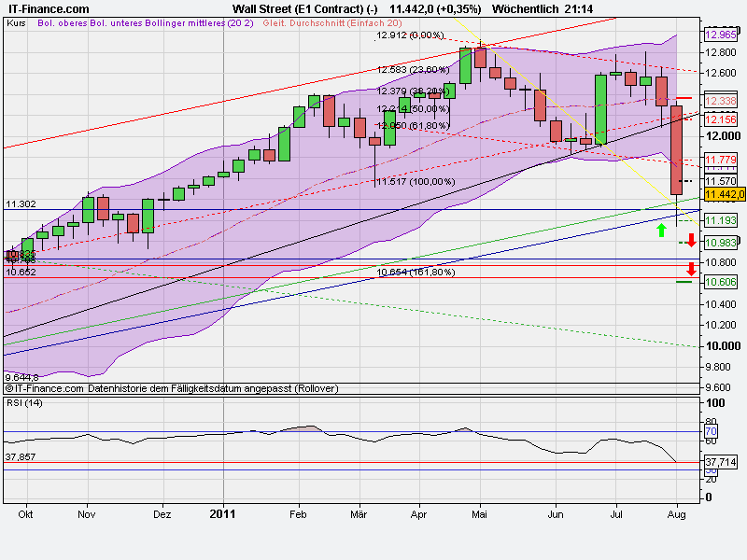
Task: Click the green 10.983 price tag
Action: [720, 243]
